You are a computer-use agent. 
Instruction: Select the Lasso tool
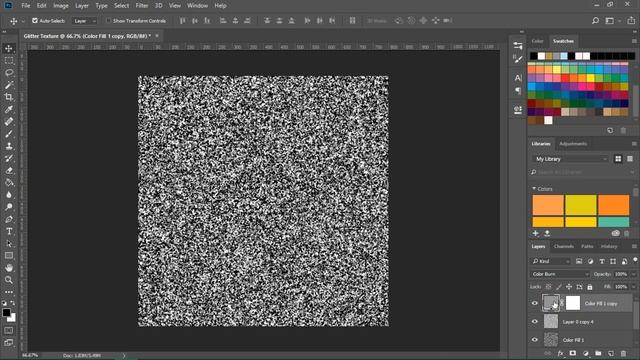click(x=9, y=73)
